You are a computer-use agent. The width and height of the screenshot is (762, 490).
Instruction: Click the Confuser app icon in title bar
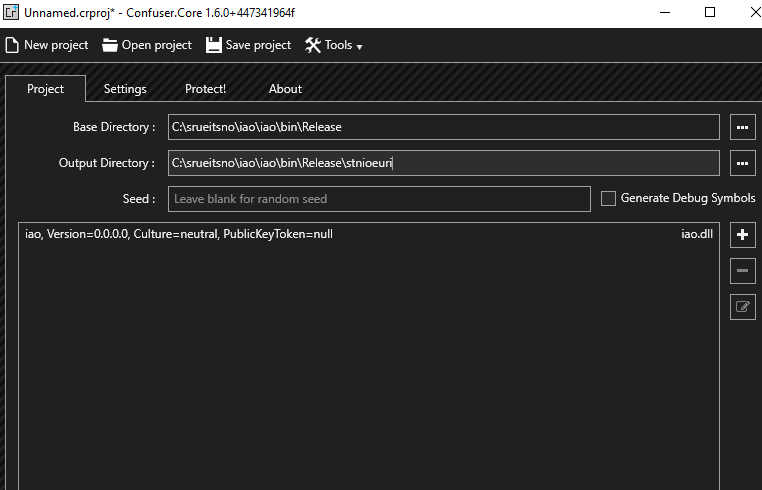coord(11,12)
